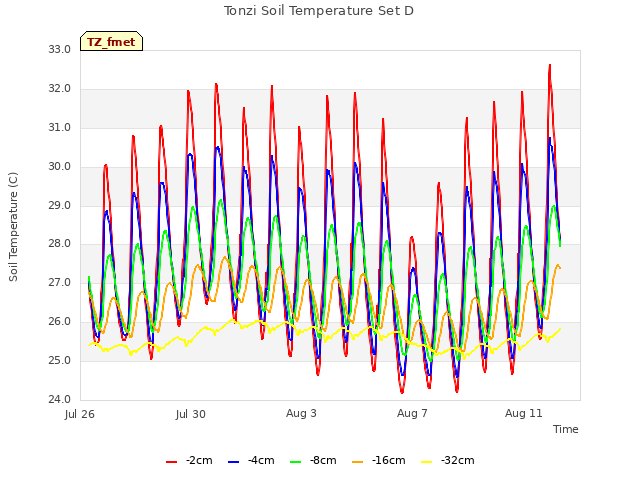Click the Aug 7 date tick label
640x480 pixels.
(412, 413)
